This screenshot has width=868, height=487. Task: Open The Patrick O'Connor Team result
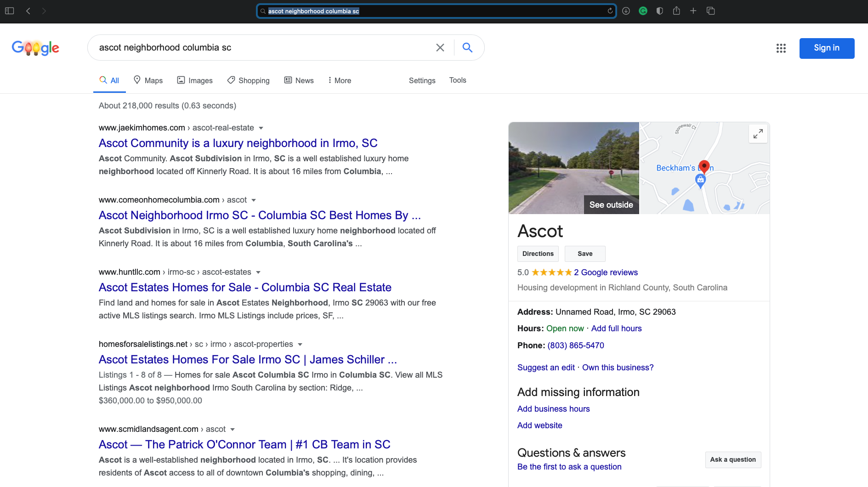[x=244, y=445]
